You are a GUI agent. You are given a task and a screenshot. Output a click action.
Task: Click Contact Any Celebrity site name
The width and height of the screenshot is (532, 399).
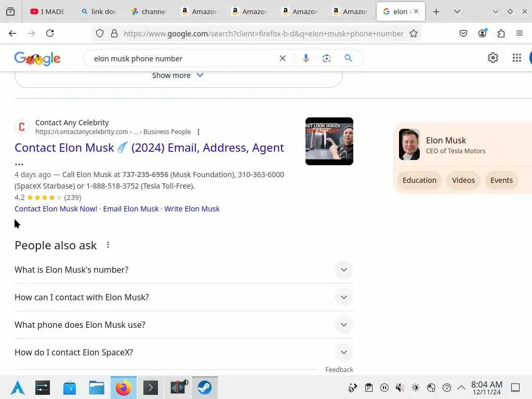(72, 123)
